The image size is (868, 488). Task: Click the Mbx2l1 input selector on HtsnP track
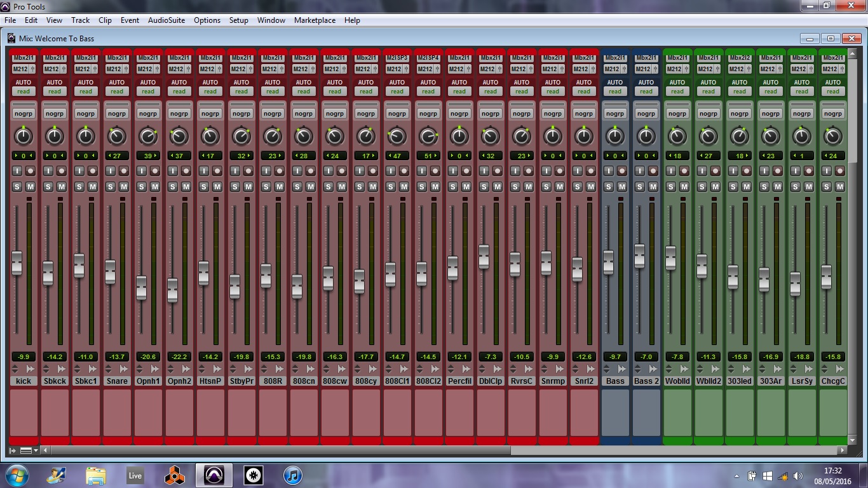pyautogui.click(x=210, y=58)
